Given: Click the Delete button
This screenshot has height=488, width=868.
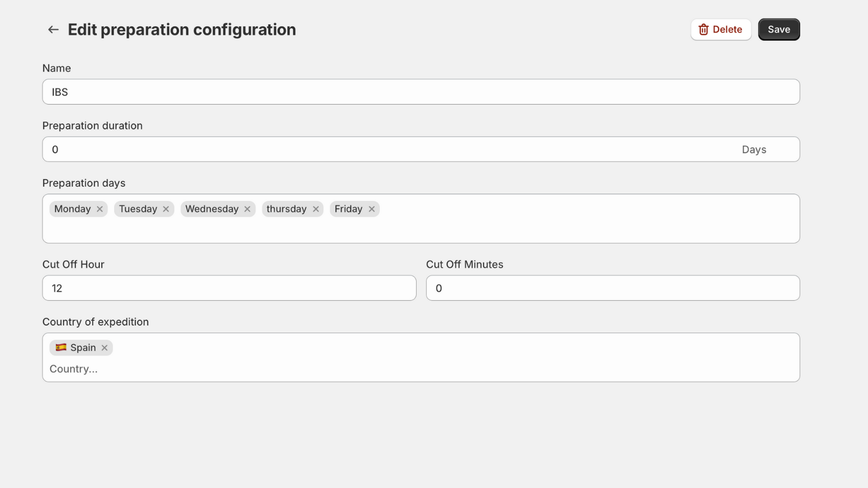Looking at the screenshot, I should point(720,30).
